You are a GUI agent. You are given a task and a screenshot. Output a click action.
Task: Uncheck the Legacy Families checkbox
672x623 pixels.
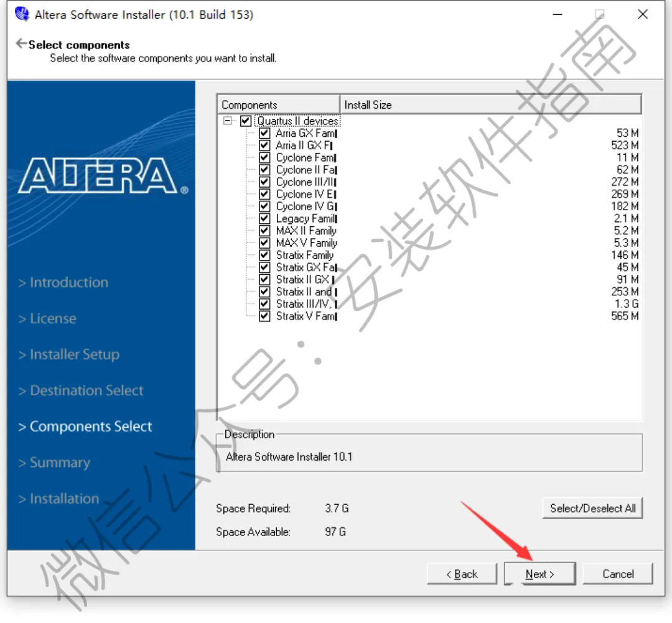pyautogui.click(x=264, y=219)
